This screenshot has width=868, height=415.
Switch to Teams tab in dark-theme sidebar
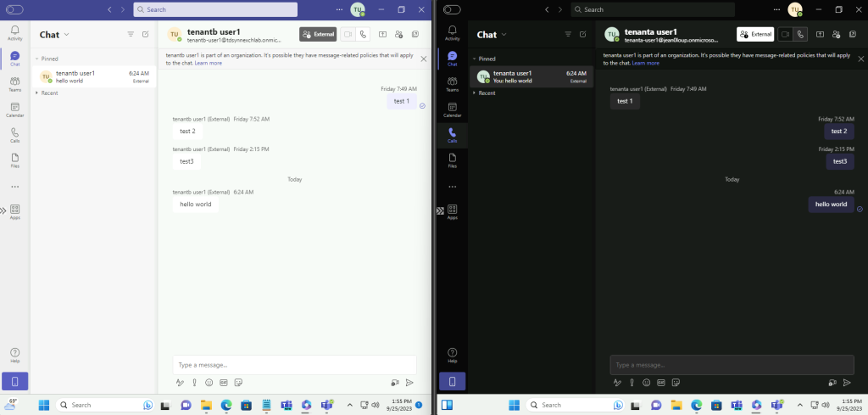[453, 84]
